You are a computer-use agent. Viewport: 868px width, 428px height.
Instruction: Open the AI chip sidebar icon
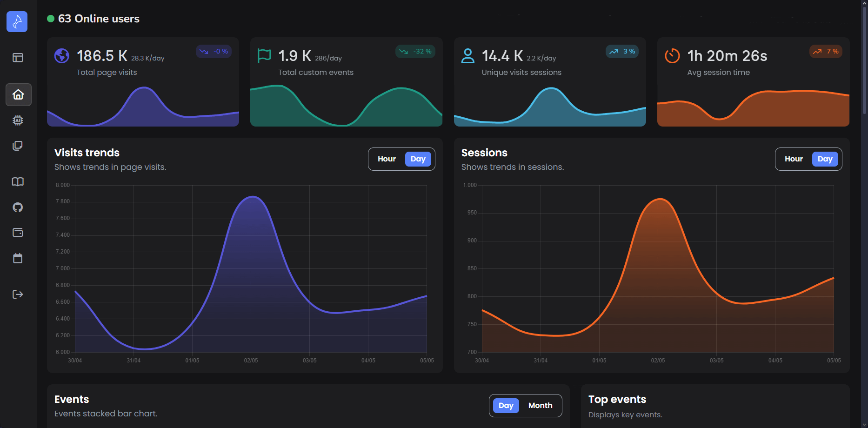18,120
